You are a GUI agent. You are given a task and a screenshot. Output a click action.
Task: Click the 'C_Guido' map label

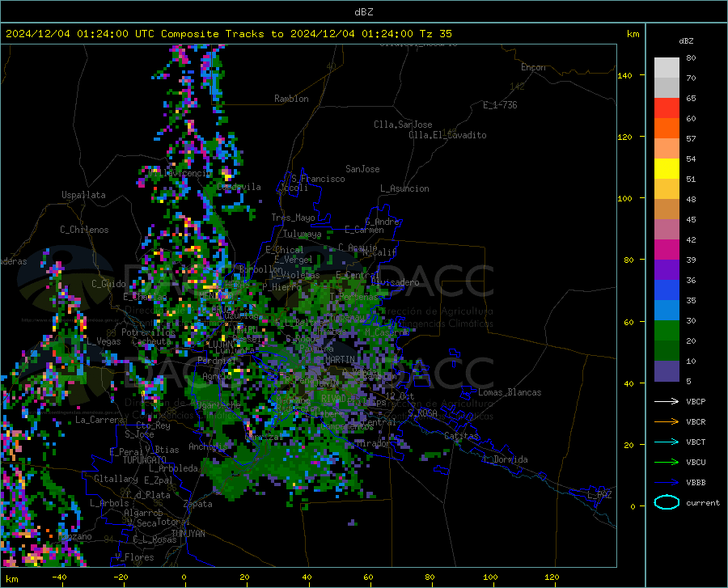(108, 284)
